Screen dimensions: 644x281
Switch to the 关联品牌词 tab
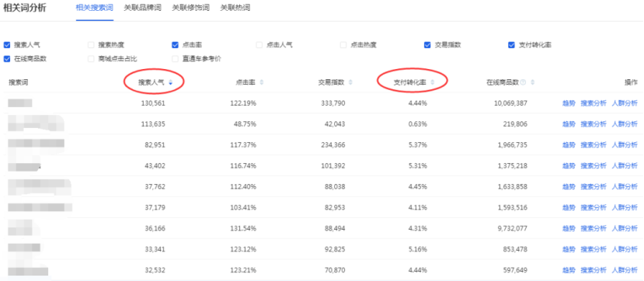[x=142, y=8]
